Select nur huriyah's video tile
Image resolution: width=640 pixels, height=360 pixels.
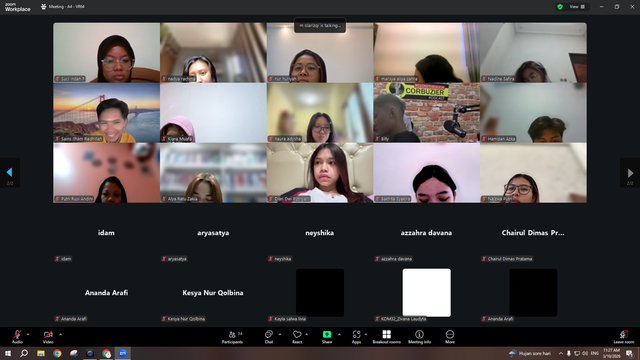(320, 53)
